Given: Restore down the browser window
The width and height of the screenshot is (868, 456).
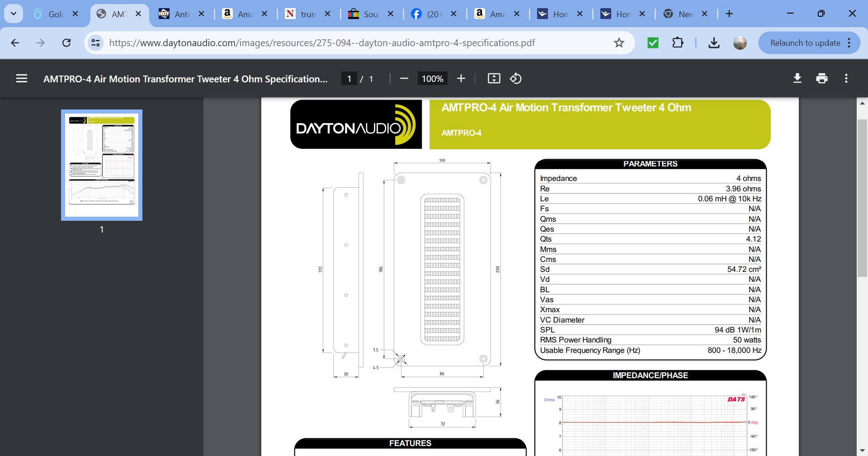Looking at the screenshot, I should click(x=821, y=14).
